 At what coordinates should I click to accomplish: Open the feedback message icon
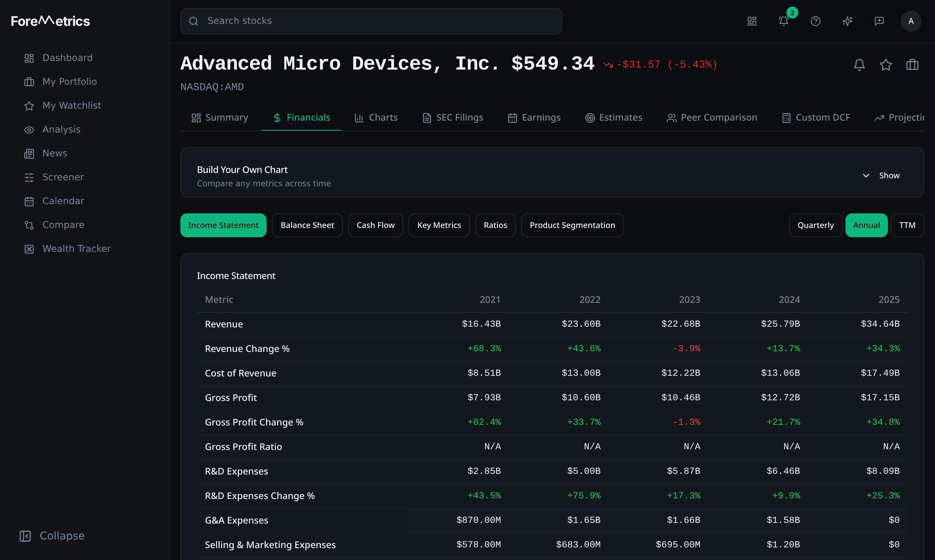(879, 21)
